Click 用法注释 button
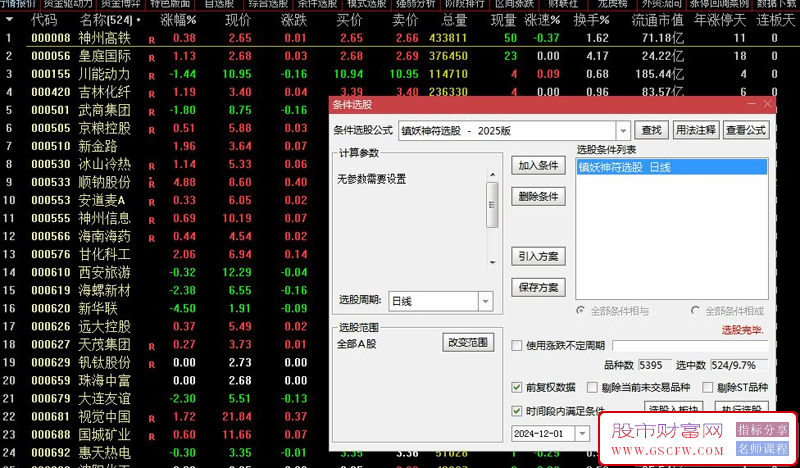This screenshot has width=800, height=468. coord(696,130)
